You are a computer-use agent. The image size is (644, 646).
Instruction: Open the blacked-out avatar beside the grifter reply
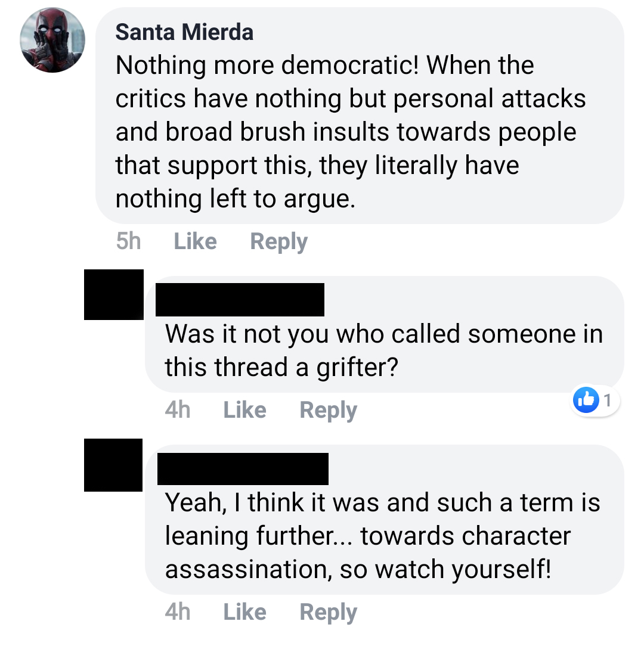click(114, 294)
